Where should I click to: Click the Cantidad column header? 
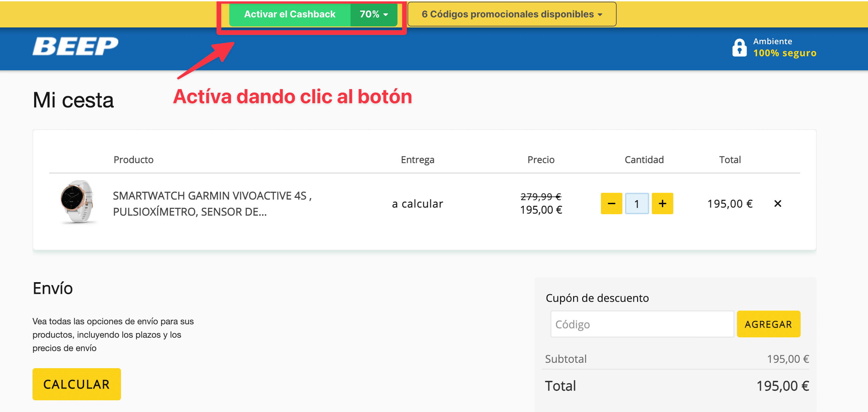(x=644, y=160)
